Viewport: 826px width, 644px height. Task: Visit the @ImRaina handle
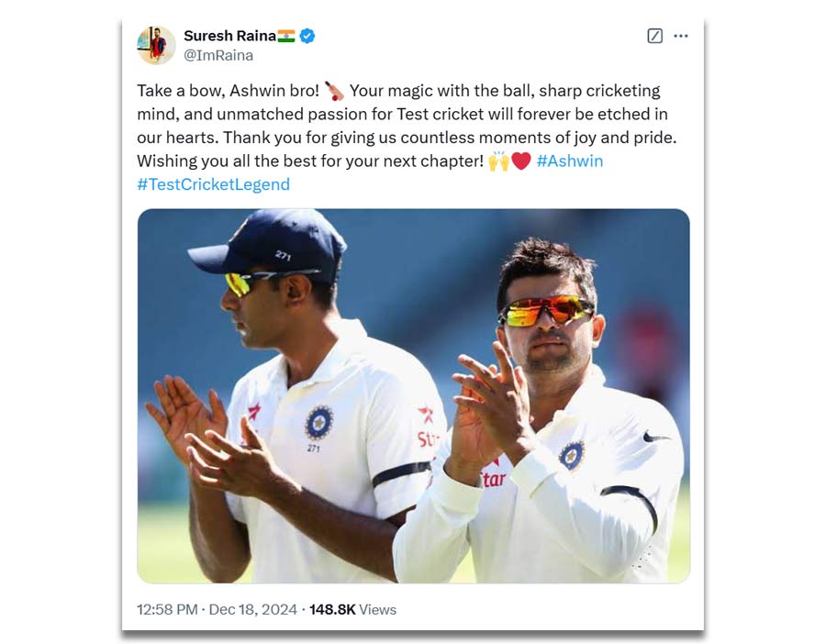click(x=218, y=55)
